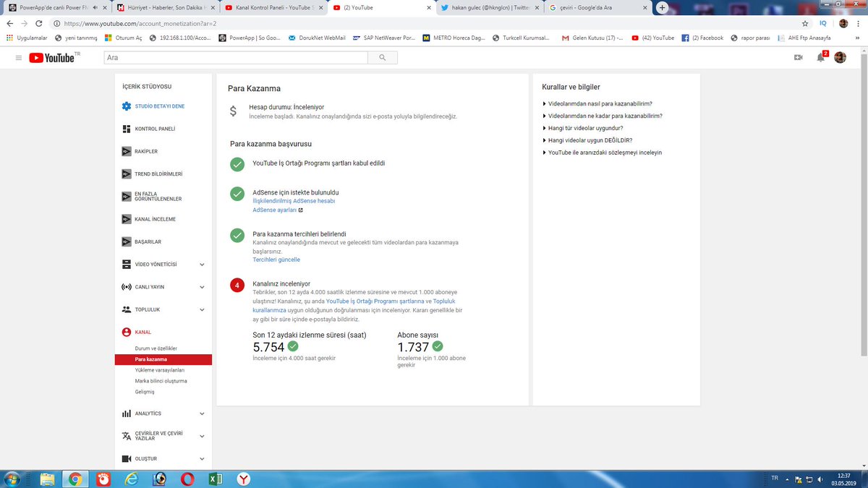Expand Topluluk section chevron
The width and height of the screenshot is (868, 488).
(x=202, y=309)
